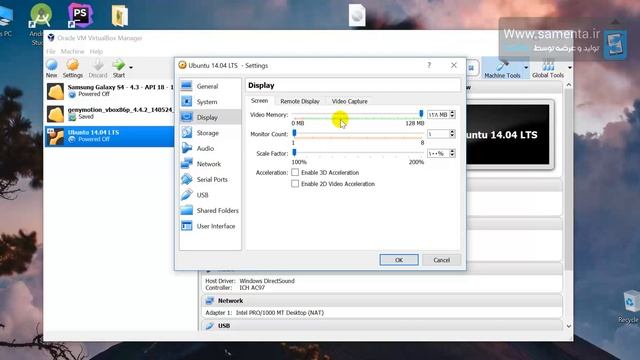This screenshot has height=360, width=640.
Task: Click the Scale Factor spinbox arrows
Action: (x=452, y=153)
